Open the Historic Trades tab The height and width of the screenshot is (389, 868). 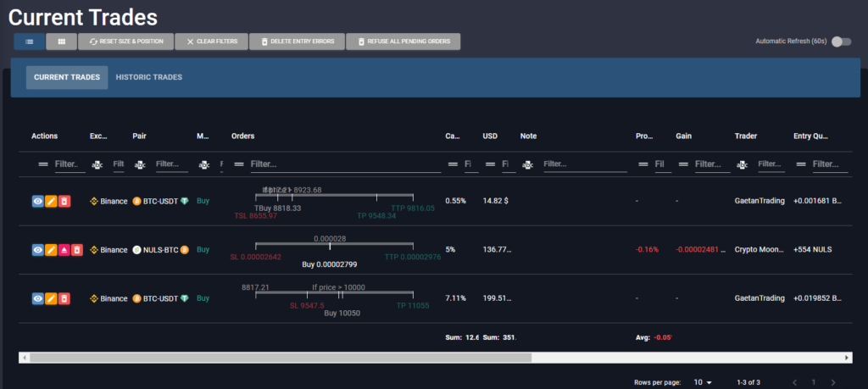pos(149,77)
